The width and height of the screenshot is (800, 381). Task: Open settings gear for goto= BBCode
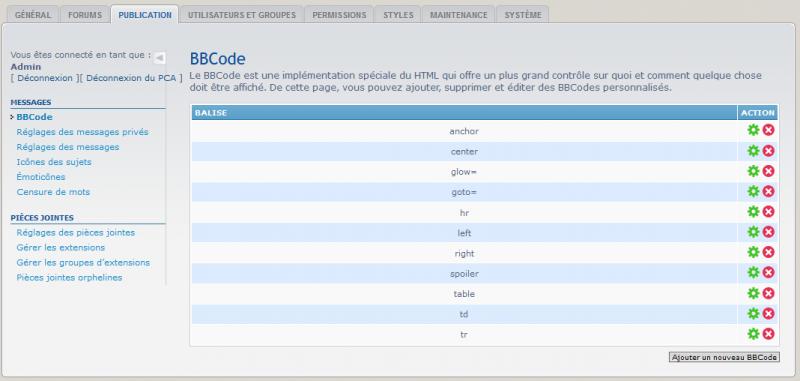[x=753, y=191]
